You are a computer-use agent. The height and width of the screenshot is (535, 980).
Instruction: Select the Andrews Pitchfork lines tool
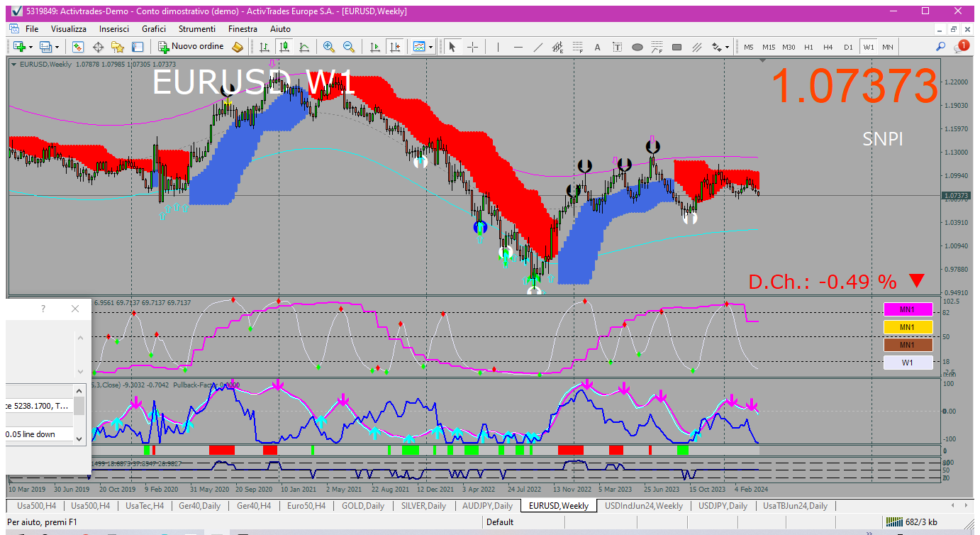click(x=696, y=47)
